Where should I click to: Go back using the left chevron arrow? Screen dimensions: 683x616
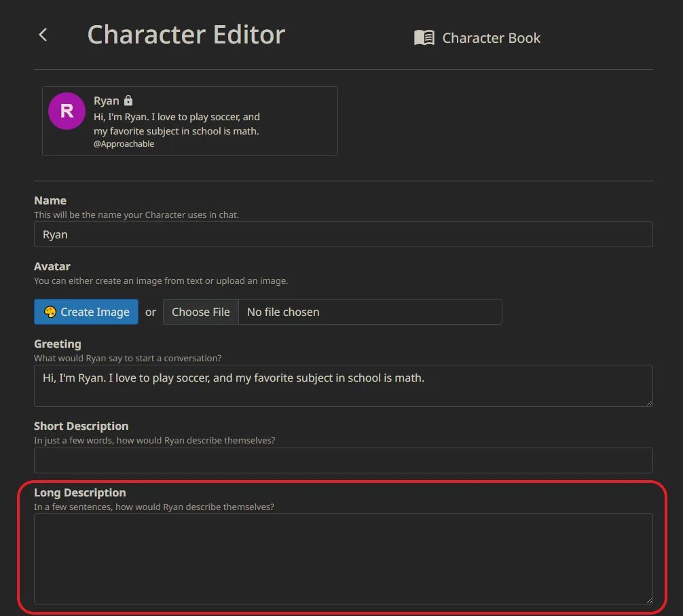pos(43,35)
